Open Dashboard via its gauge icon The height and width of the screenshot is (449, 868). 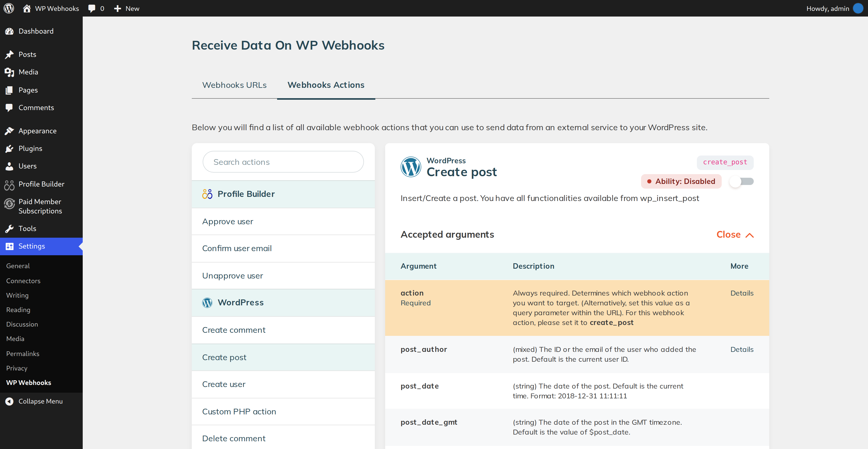click(x=9, y=31)
